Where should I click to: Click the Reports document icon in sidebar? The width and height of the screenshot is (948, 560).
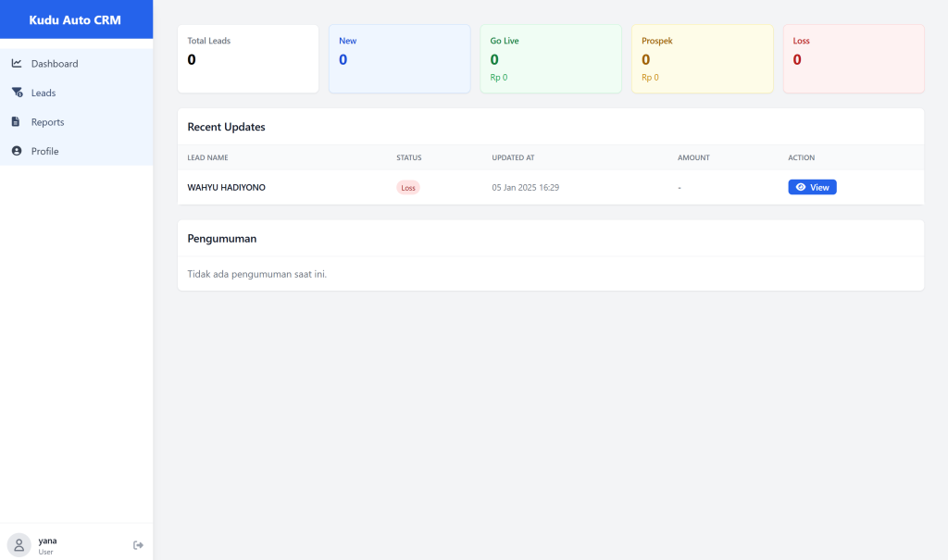(16, 122)
